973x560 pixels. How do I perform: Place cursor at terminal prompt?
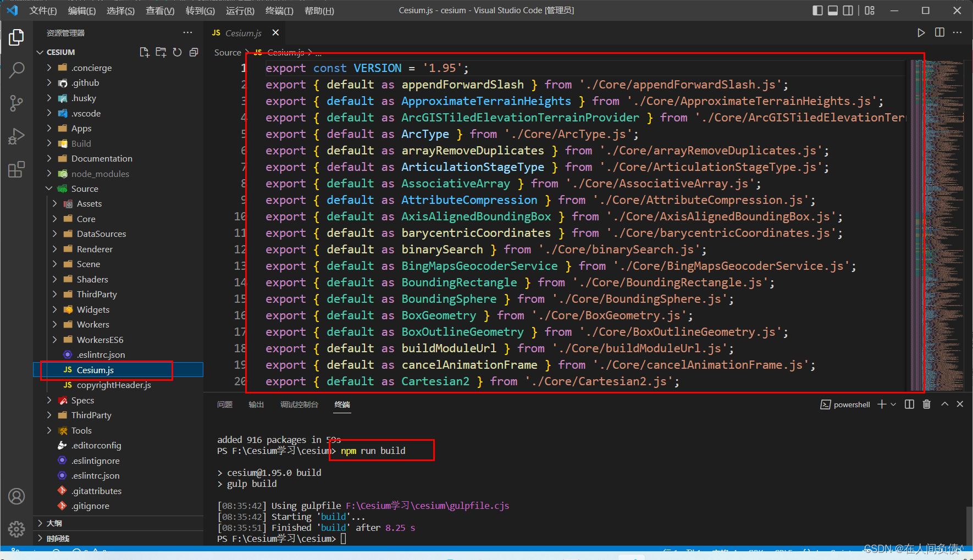click(344, 539)
